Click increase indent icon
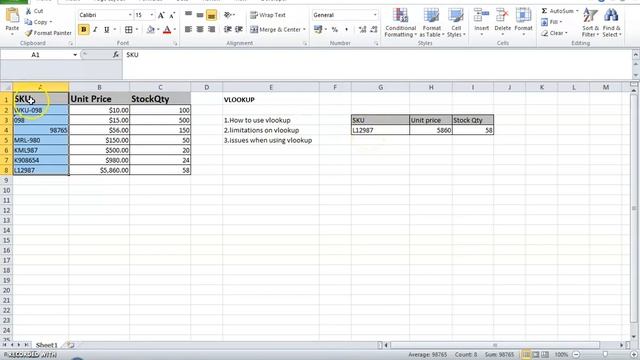Image resolution: width=640 pixels, height=360 pixels. [x=239, y=29]
